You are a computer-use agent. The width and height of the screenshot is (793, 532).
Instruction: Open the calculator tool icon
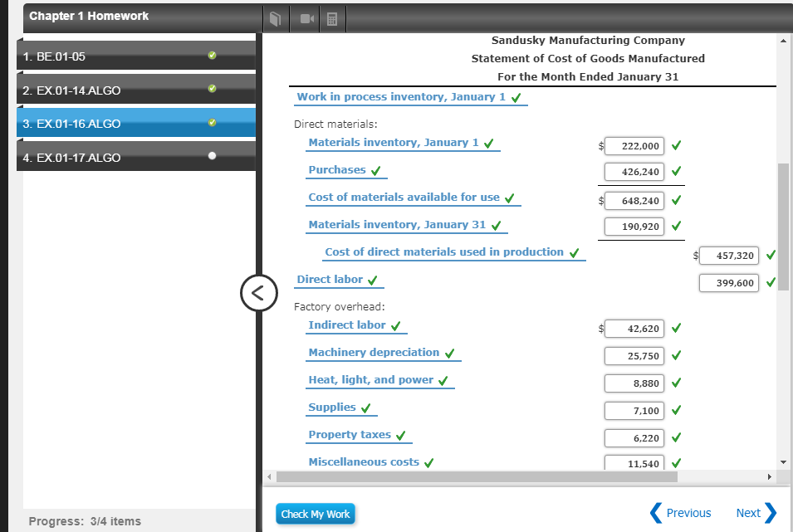point(330,17)
